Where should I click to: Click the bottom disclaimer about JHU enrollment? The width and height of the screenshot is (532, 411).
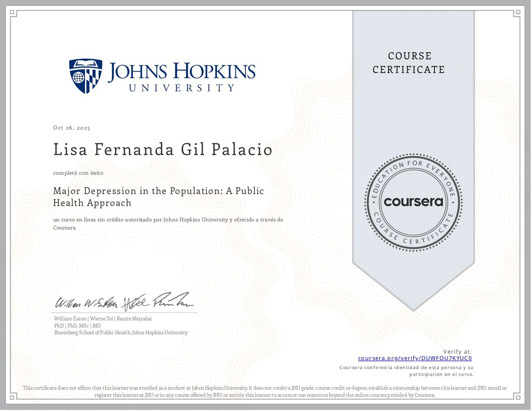[265, 391]
